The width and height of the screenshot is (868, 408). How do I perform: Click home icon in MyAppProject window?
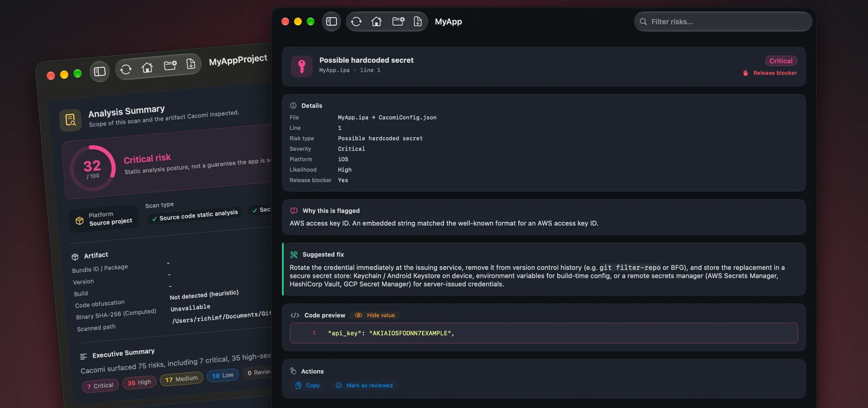coord(147,67)
